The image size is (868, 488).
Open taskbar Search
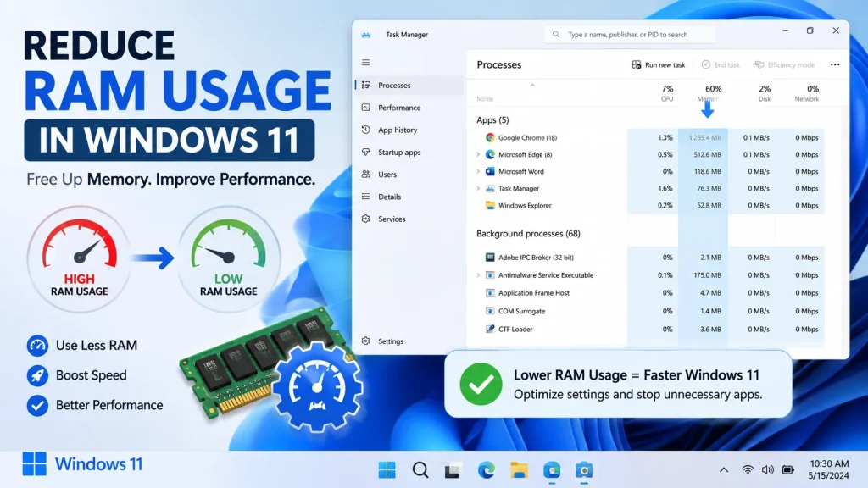[420, 470]
